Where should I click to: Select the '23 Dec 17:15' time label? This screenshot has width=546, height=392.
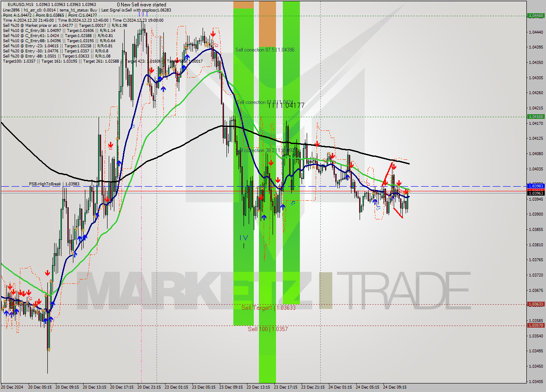(x=285, y=387)
